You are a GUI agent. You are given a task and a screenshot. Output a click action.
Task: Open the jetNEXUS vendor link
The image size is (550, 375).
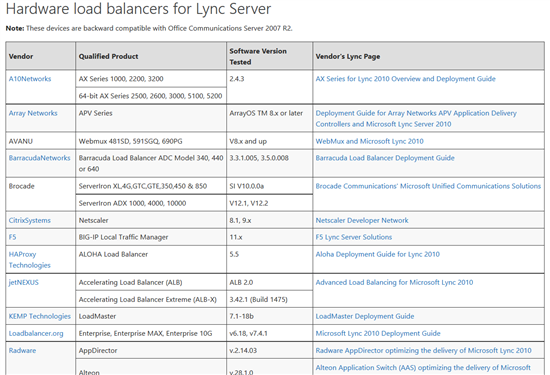tap(24, 282)
